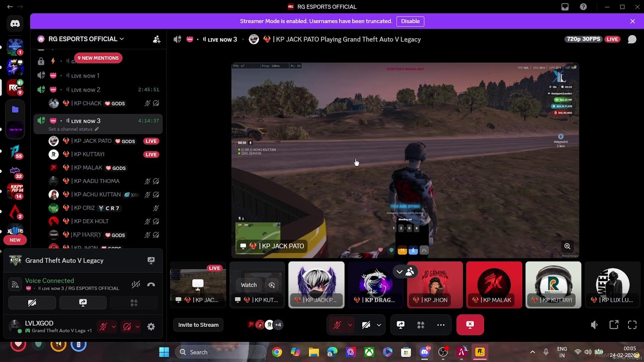This screenshot has height=362, width=644.
Task: Open the KKPP PVP V4 server icon
Action: click(x=15, y=192)
